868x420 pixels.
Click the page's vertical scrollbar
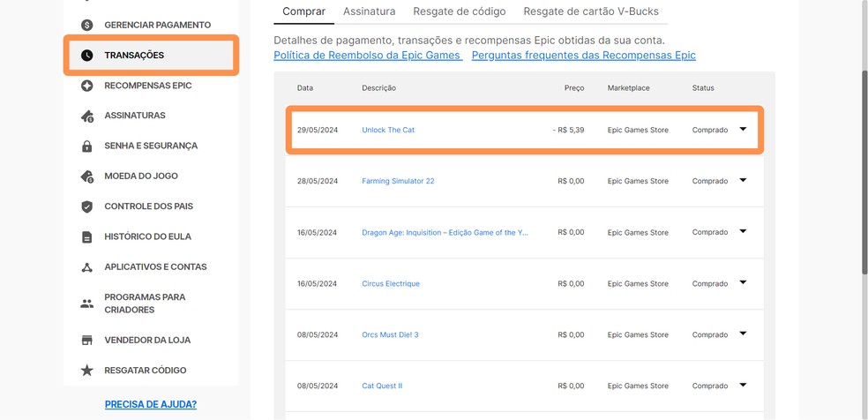point(864,176)
